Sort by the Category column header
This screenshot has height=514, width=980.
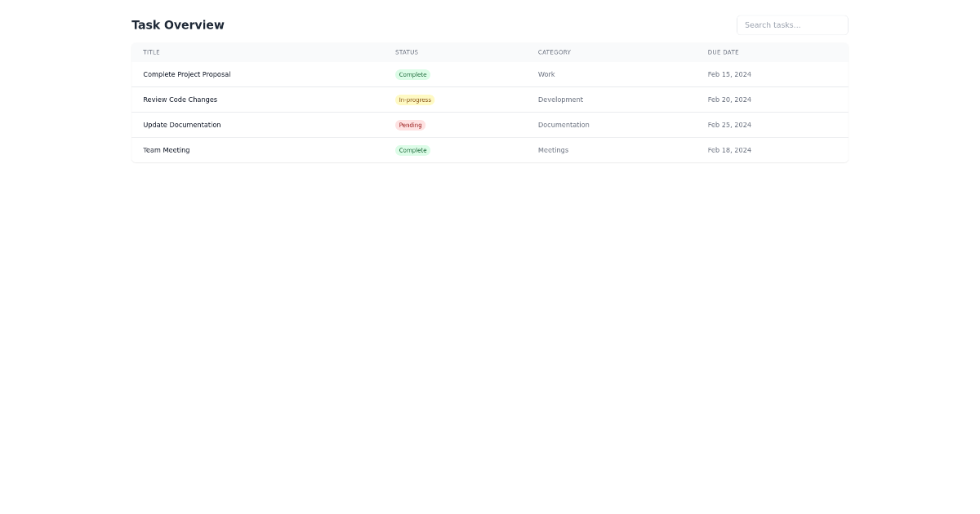(x=554, y=52)
